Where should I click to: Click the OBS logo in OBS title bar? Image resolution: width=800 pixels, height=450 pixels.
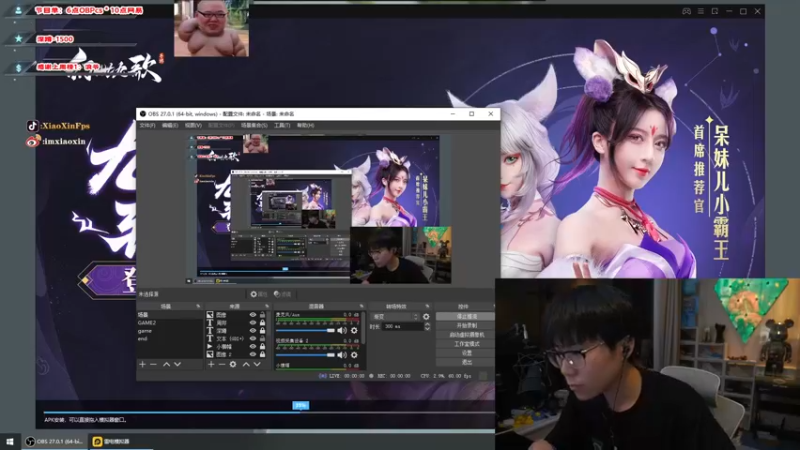pyautogui.click(x=143, y=114)
